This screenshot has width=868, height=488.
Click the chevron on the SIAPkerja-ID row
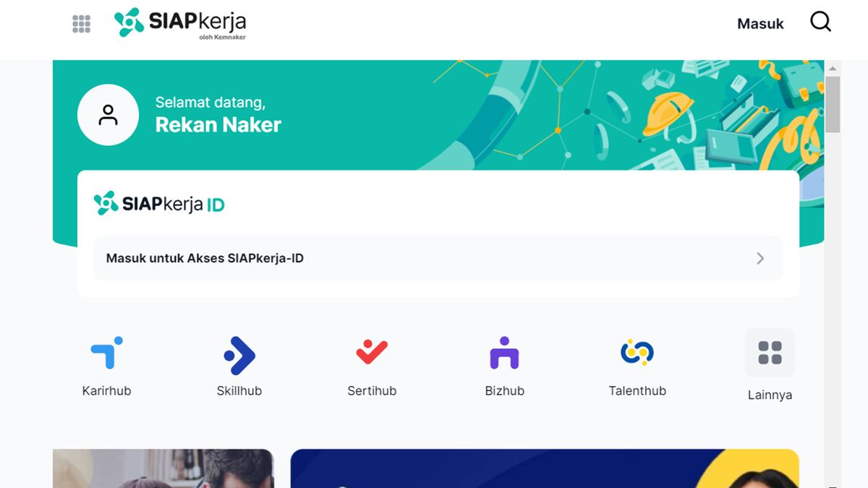[x=760, y=258]
